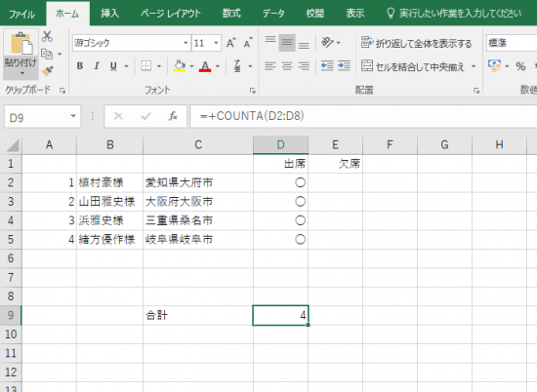
Task: Click the Insert Function fx icon
Action: (173, 116)
